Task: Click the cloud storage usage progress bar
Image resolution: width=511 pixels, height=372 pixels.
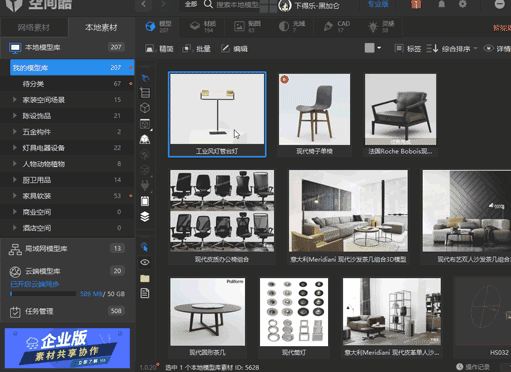Action: [43, 294]
